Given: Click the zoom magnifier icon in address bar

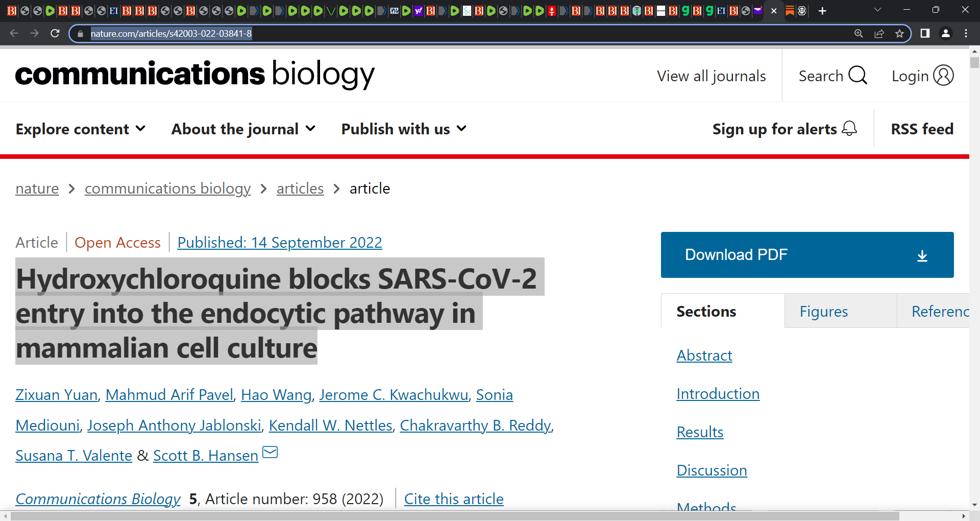Looking at the screenshot, I should click(x=859, y=33).
